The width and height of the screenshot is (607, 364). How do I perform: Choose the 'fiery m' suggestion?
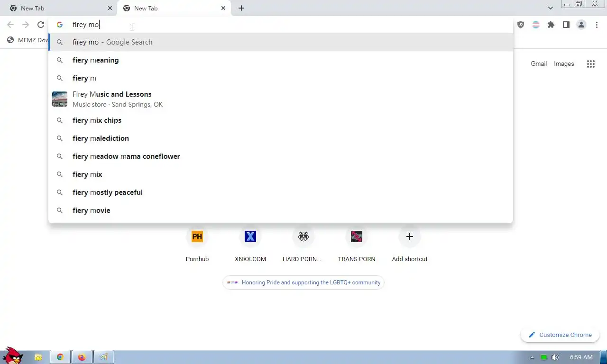pos(281,78)
